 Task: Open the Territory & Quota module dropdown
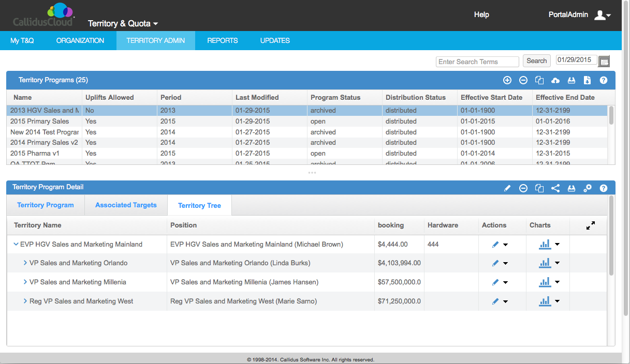[x=123, y=23]
